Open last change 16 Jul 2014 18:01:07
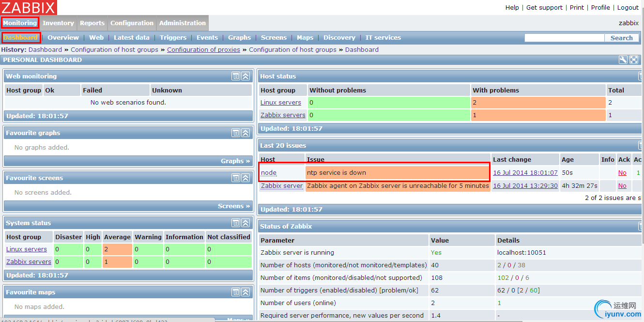The width and height of the screenshot is (644, 322). 525,172
